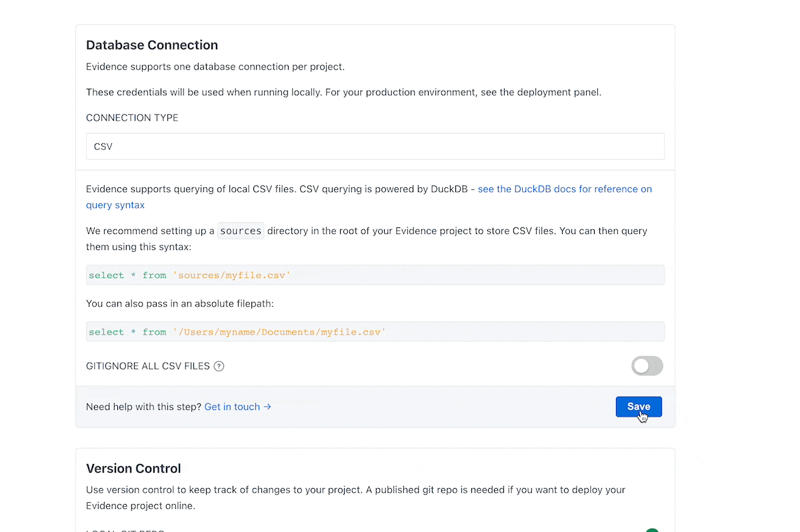
Task: Click the Gitignore All CSV Files label
Action: 147,365
